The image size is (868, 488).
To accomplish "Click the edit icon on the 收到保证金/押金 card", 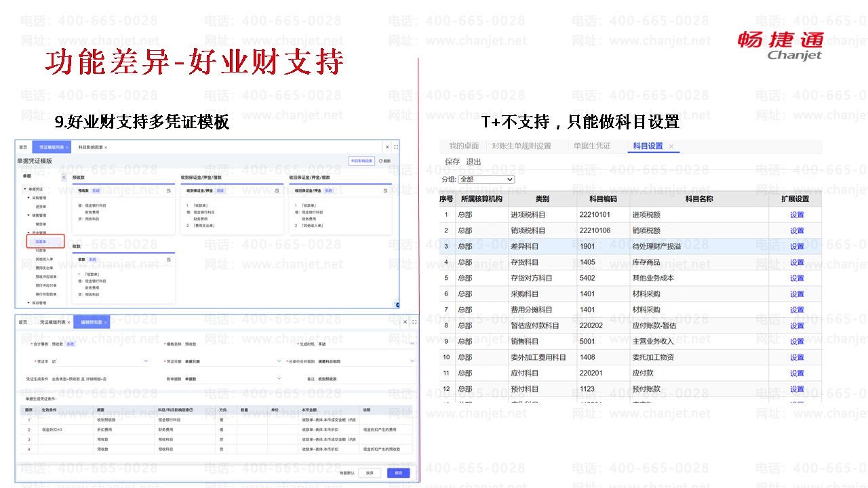I will pos(277,191).
